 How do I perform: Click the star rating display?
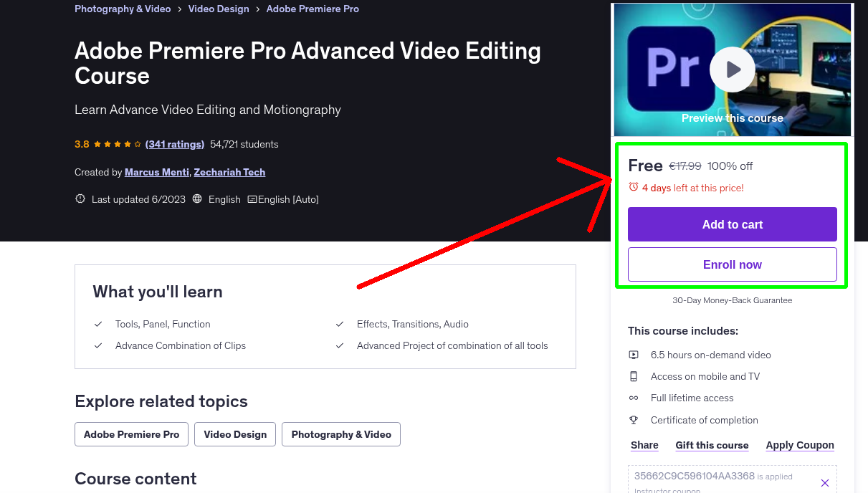pyautogui.click(x=108, y=143)
